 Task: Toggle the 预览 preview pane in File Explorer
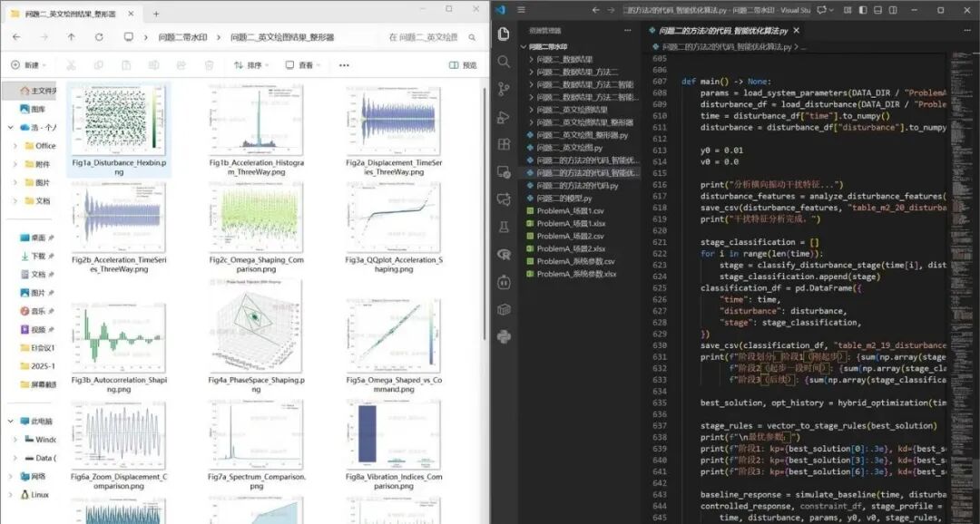[x=463, y=65]
